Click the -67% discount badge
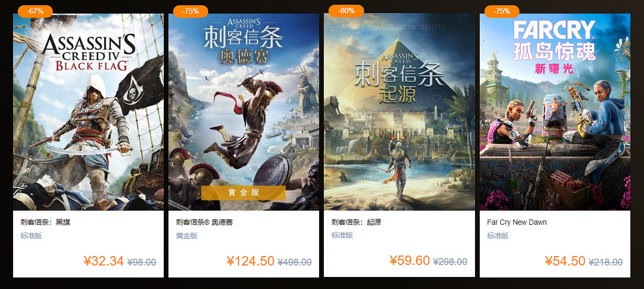 pos(35,11)
